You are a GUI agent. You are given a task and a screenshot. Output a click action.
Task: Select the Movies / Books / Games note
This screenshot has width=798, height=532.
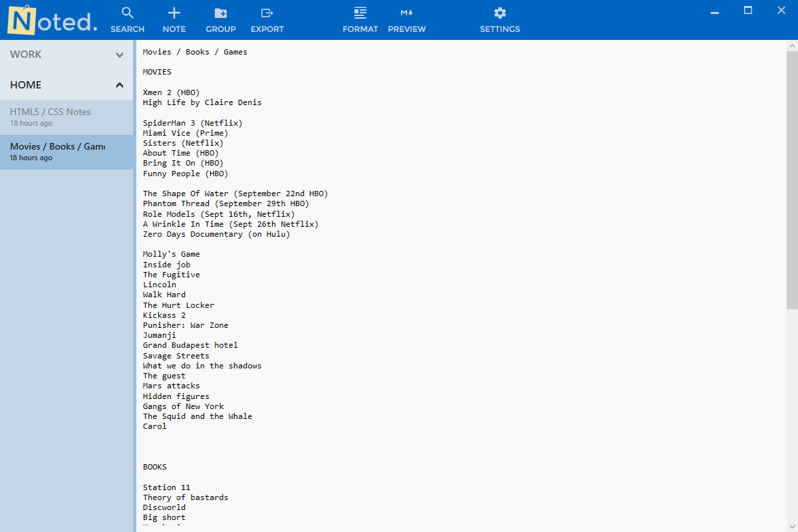pos(66,152)
